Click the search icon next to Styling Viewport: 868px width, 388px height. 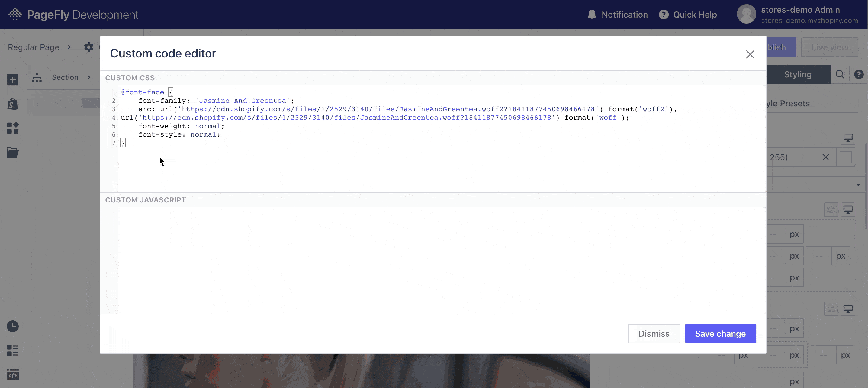point(840,75)
